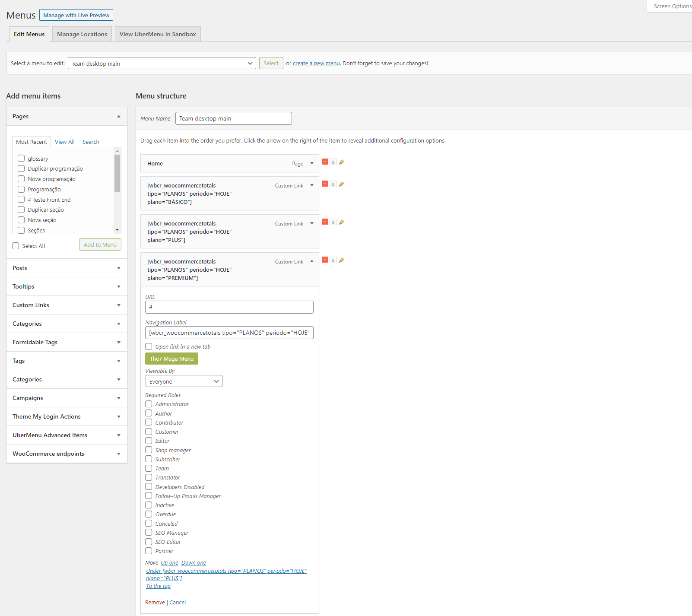Tick the glossary page checkbox
This screenshot has height=616, width=692.
click(21, 159)
